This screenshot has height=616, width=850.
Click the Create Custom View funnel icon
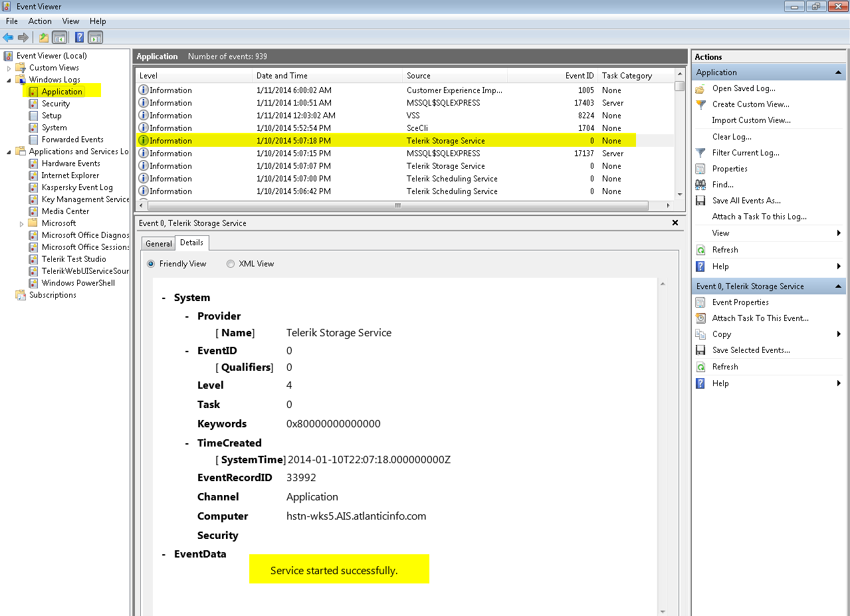[700, 105]
